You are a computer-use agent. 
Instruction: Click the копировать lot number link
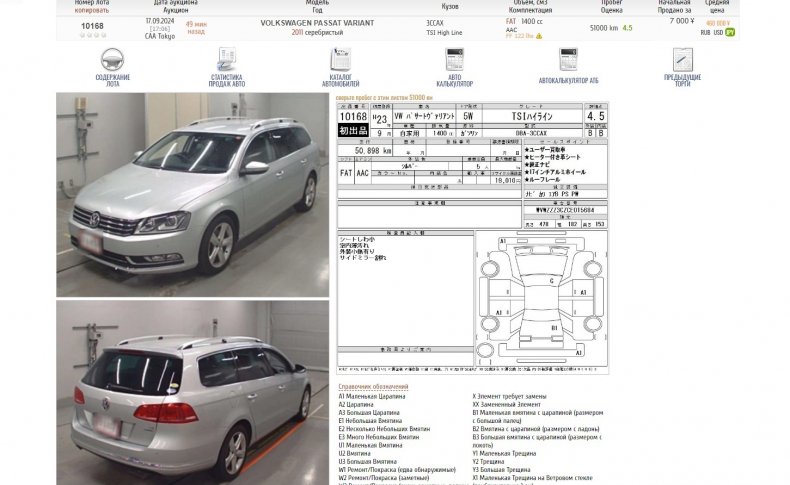tap(92, 10)
